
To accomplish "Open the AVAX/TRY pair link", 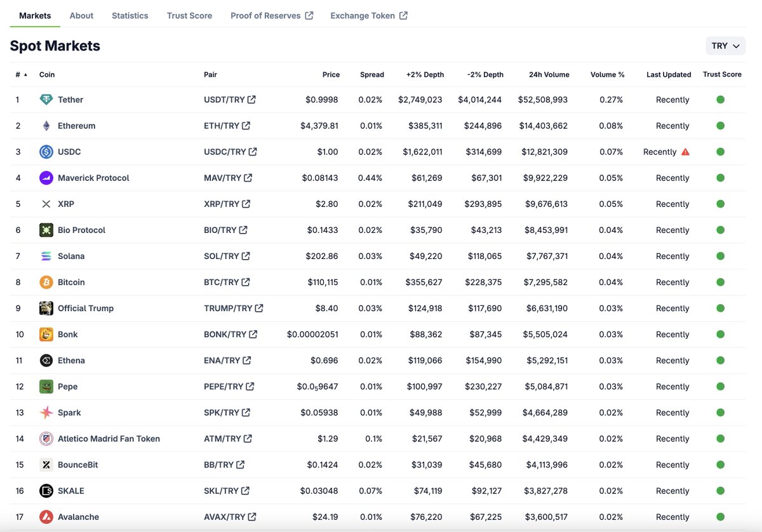I will (230, 516).
